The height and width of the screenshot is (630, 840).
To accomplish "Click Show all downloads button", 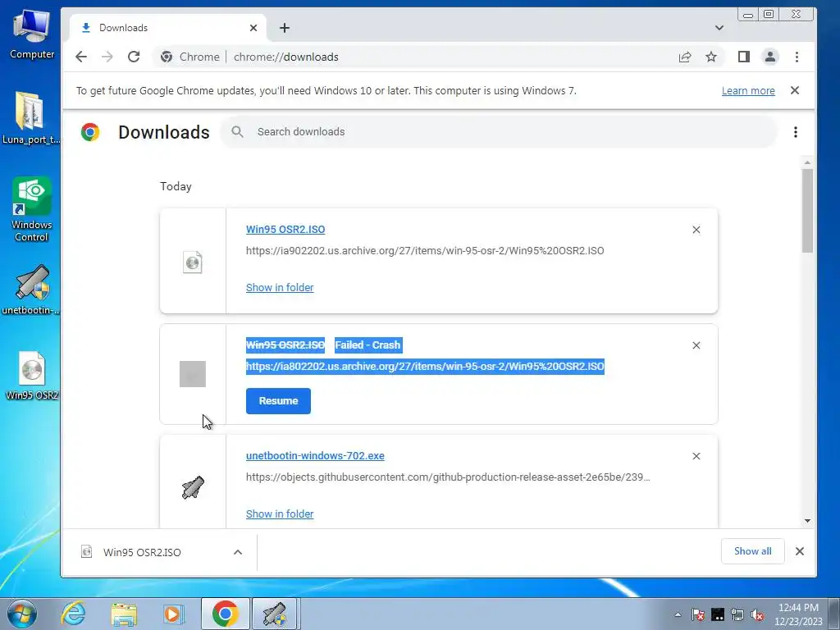I will 753,551.
